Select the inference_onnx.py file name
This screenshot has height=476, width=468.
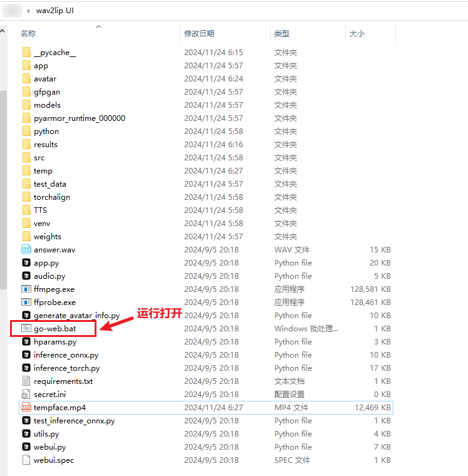click(66, 355)
